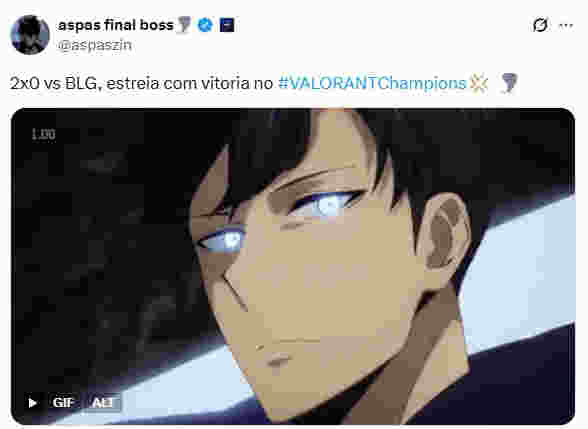
Task: Open the Grok icon on the tweet
Action: point(540,25)
